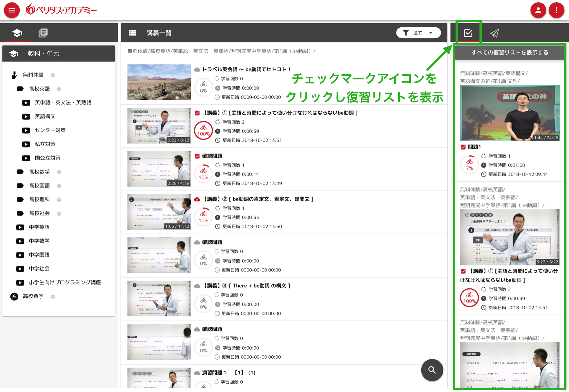Open the red hamburger menu button
Screen dimensions: 569x392
point(12,10)
